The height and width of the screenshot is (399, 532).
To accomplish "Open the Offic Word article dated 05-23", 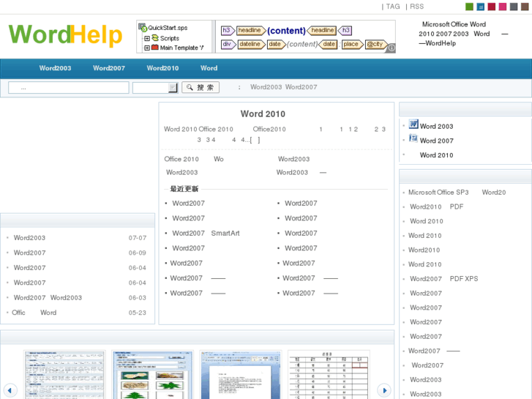I will [x=34, y=313].
